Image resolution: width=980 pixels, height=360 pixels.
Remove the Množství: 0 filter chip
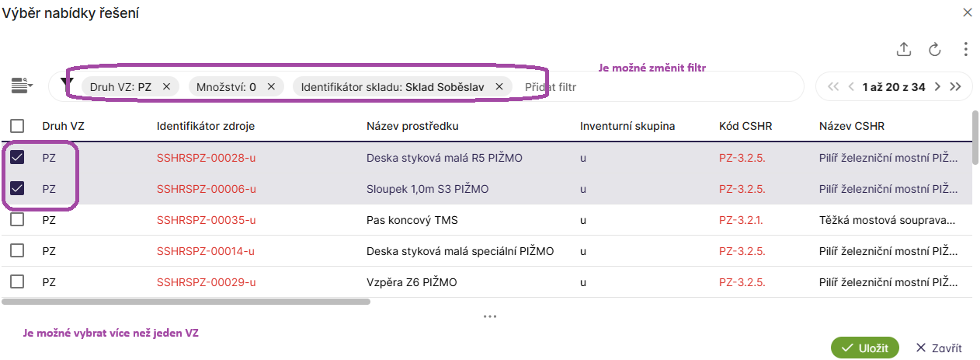click(270, 87)
